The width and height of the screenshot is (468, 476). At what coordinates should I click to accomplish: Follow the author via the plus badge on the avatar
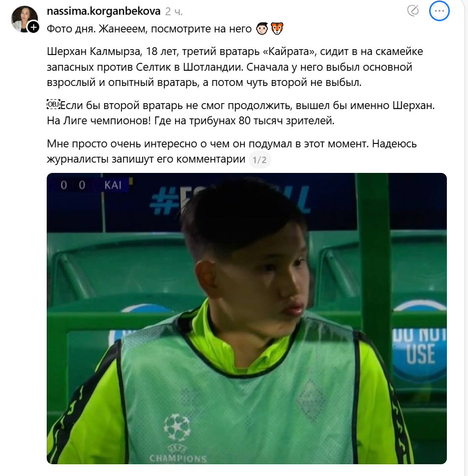tap(33, 28)
